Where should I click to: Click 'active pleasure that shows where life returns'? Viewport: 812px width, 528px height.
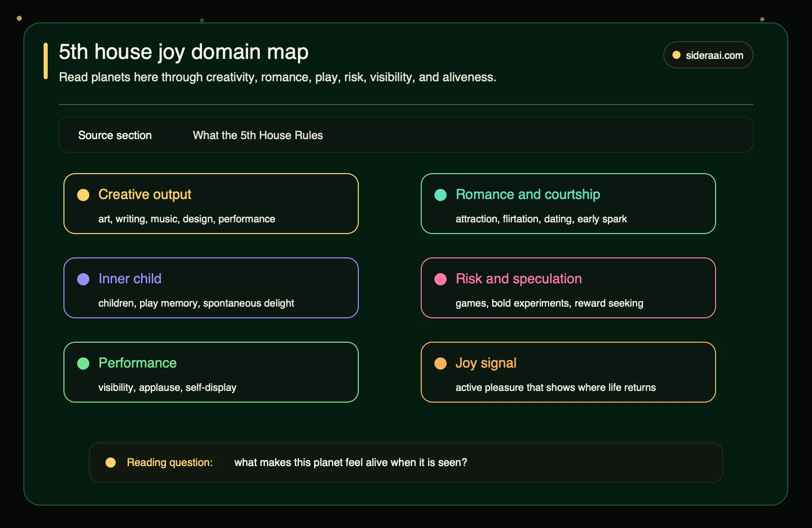[556, 387]
